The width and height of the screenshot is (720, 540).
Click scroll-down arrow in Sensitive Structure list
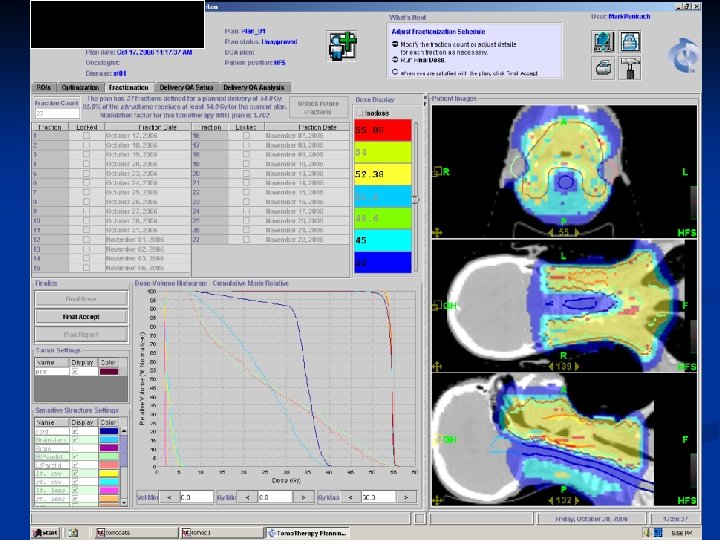click(x=124, y=503)
